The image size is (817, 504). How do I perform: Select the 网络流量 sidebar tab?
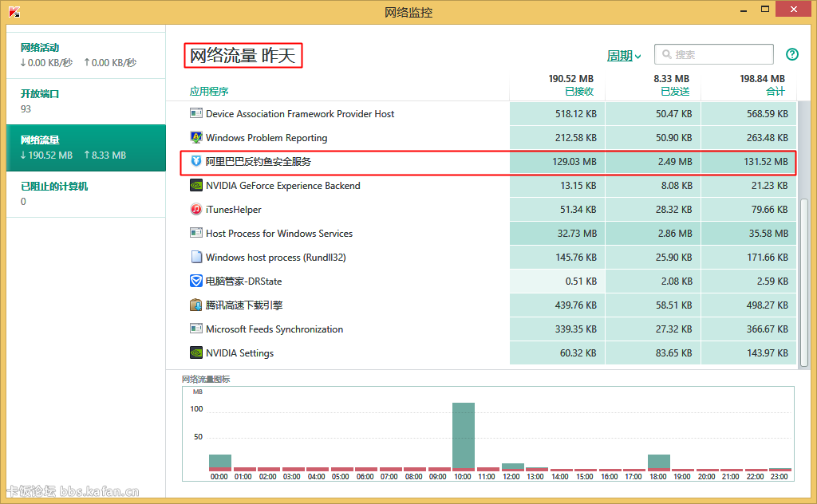pyautogui.click(x=86, y=148)
